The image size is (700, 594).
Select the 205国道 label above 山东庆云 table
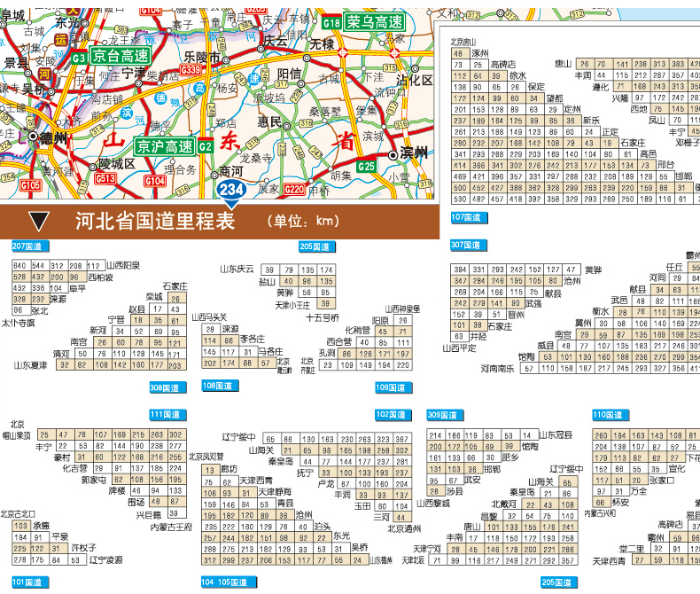[x=315, y=246]
